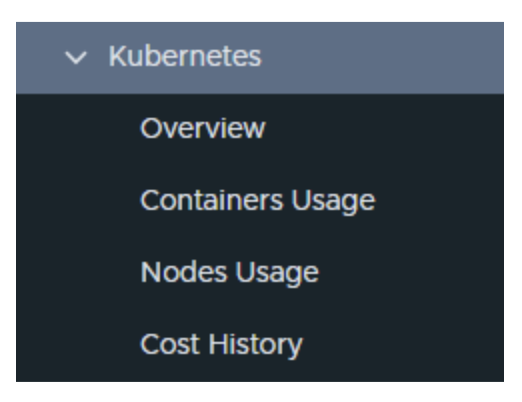Collapse the Kubernetes section chevron

(76, 57)
